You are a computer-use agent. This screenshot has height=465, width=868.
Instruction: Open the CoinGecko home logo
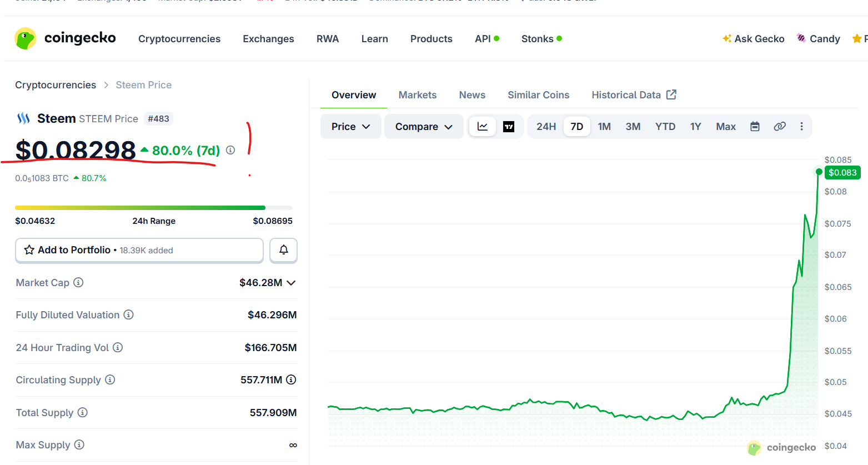coord(65,38)
